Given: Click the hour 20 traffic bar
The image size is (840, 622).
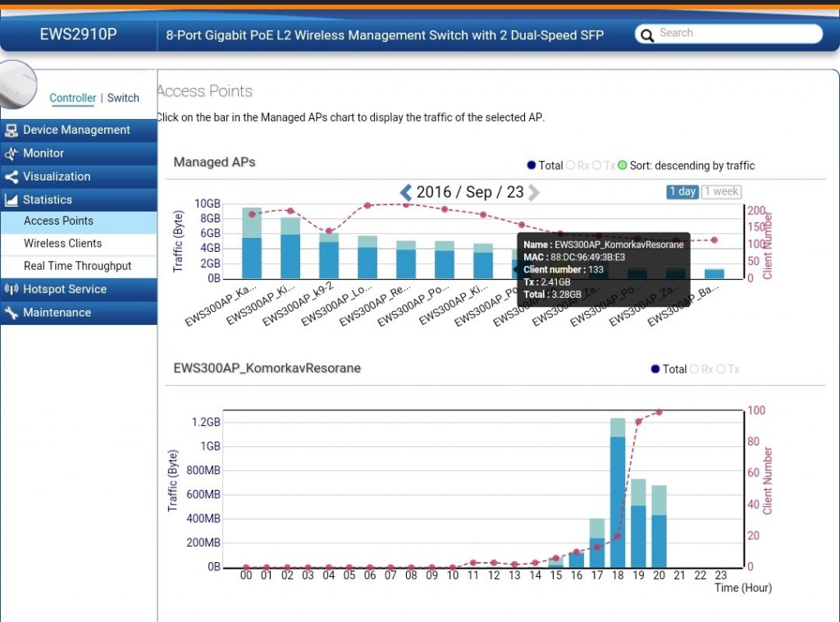Looking at the screenshot, I should (x=659, y=526).
